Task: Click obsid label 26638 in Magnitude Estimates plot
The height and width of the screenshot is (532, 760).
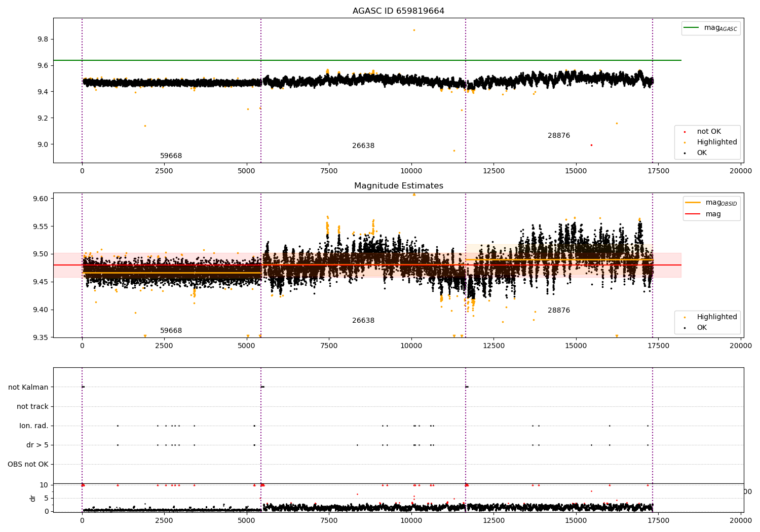Action: (x=363, y=321)
